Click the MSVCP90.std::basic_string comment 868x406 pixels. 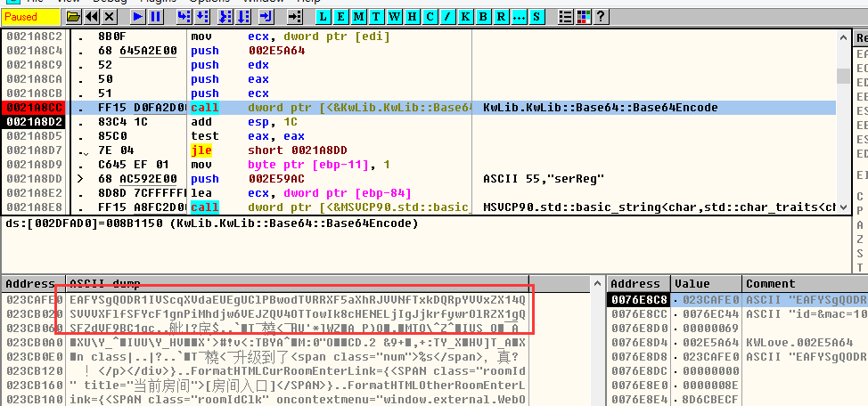pyautogui.click(x=659, y=207)
